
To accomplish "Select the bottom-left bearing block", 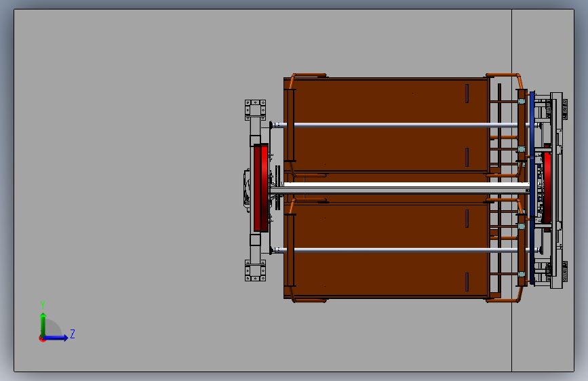I will tap(256, 270).
